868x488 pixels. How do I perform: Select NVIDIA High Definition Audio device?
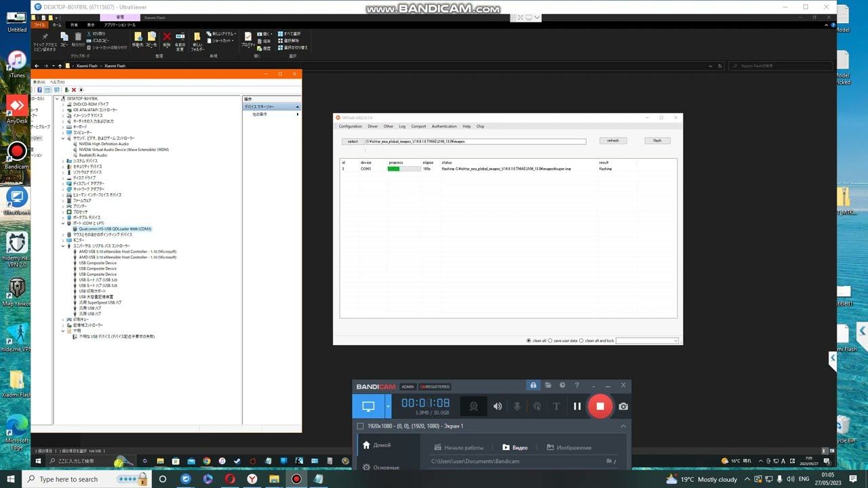104,144
